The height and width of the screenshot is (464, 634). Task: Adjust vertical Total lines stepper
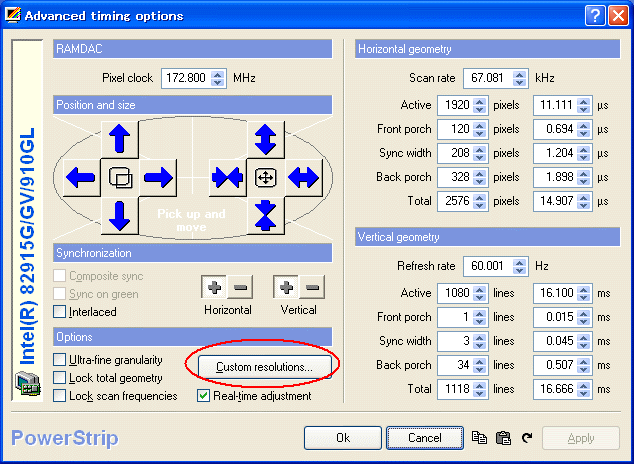pyautogui.click(x=480, y=389)
